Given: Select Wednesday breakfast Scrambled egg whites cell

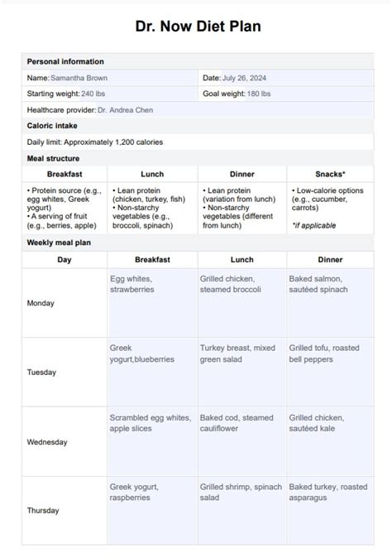Looking at the screenshot, I should [x=152, y=441].
